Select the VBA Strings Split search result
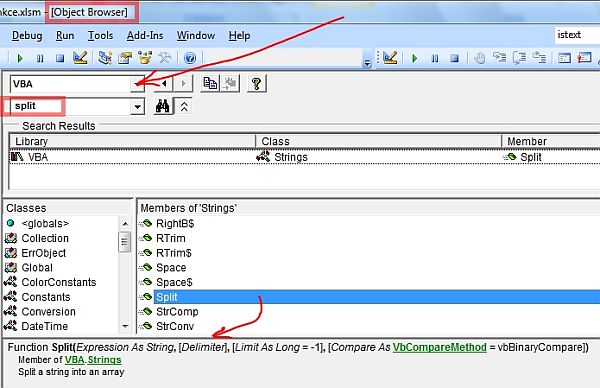 305,157
